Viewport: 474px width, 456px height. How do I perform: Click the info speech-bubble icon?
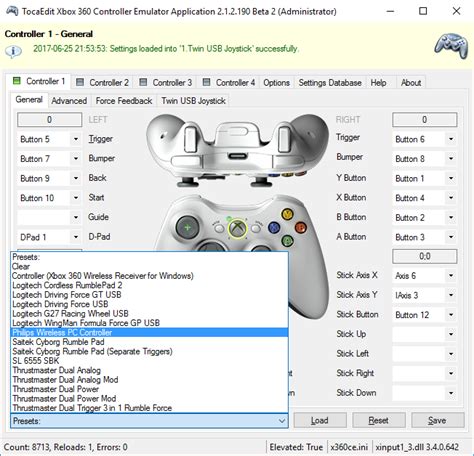(13, 52)
